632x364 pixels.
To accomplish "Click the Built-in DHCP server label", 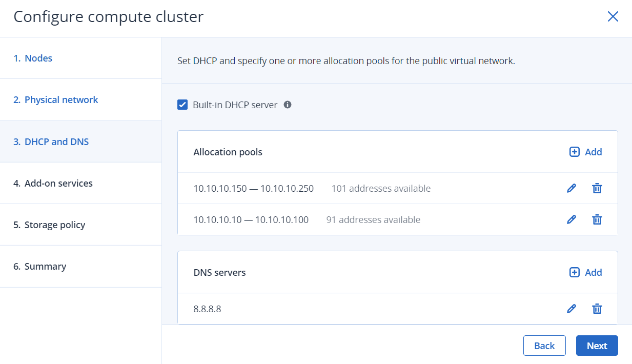I will (x=235, y=105).
